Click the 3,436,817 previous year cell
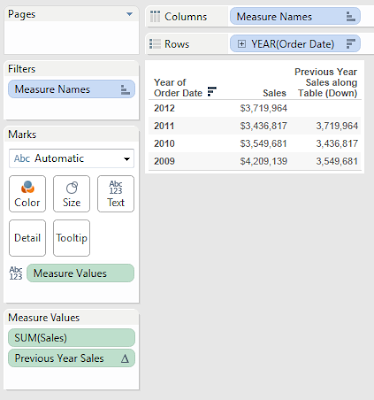Viewport: 374px width, 400px height. click(x=337, y=144)
